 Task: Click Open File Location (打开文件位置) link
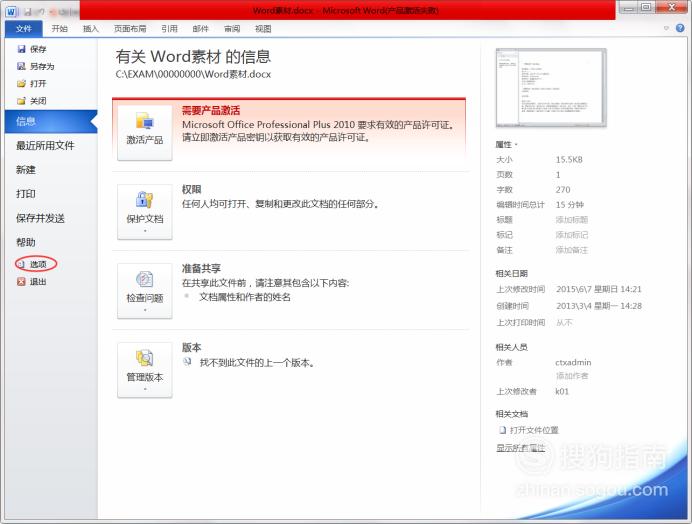(x=534, y=430)
